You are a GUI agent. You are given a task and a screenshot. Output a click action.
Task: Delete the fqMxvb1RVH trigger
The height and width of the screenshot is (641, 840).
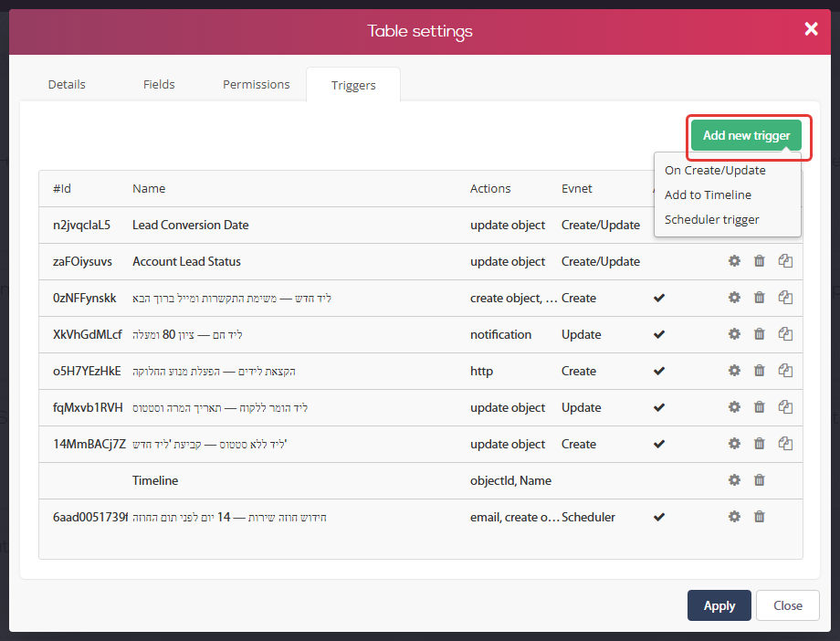[759, 407]
